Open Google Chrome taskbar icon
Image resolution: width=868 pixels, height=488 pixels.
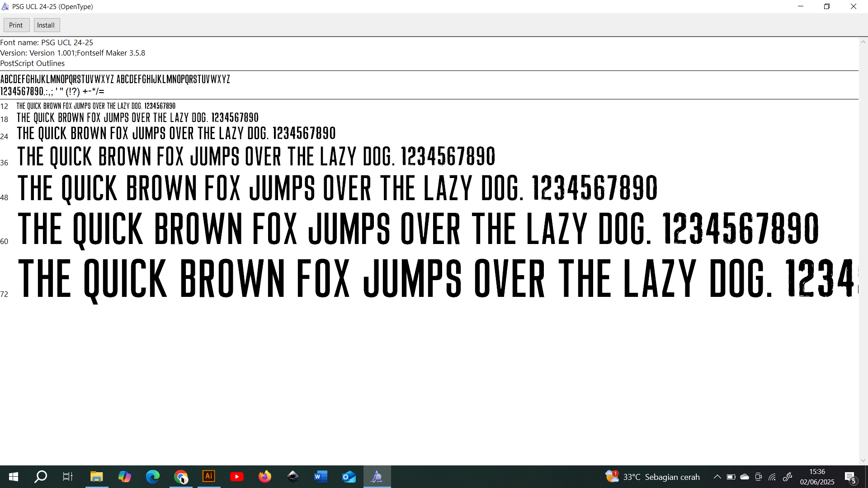point(181,477)
